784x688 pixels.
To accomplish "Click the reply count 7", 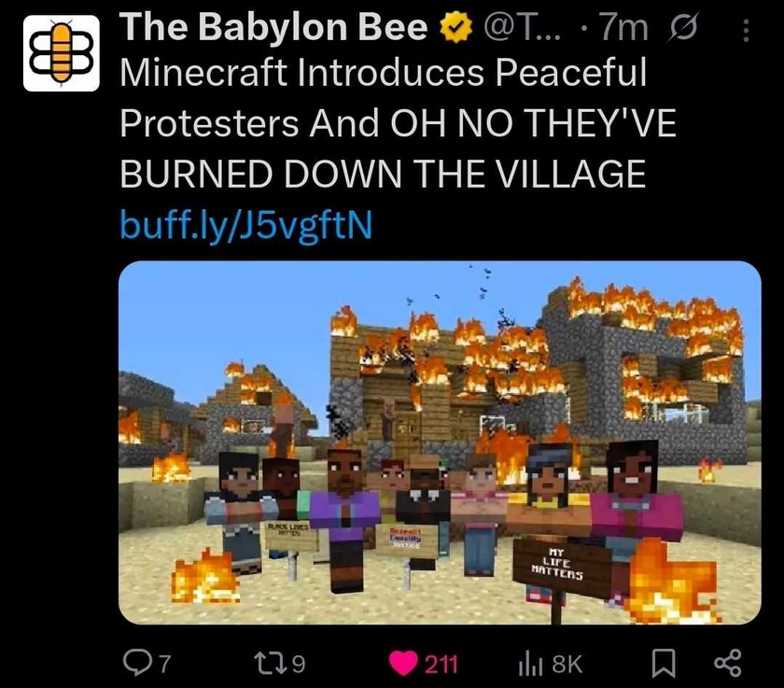I will [164, 665].
